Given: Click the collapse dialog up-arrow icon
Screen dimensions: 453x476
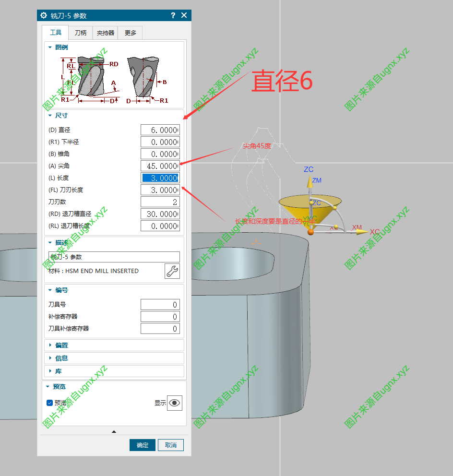Looking at the screenshot, I should pos(114,431).
